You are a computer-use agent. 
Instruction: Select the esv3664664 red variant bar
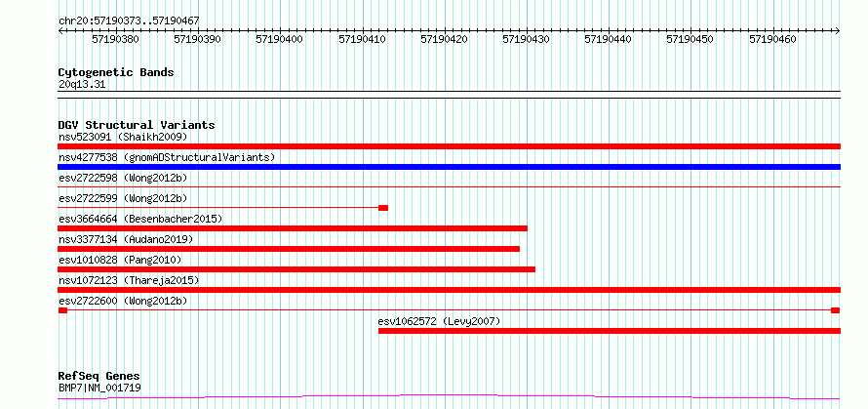[x=293, y=228]
